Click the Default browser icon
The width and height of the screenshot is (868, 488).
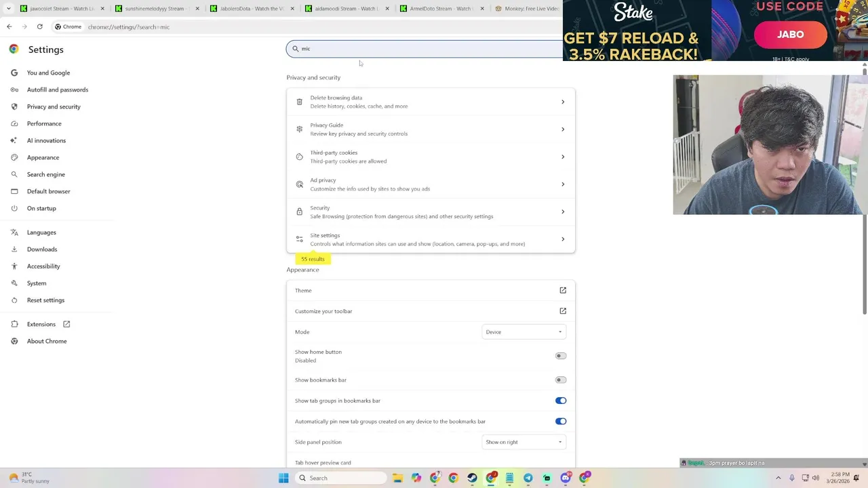(x=14, y=191)
